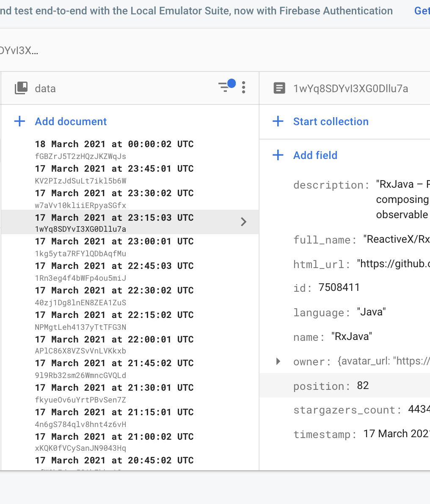The image size is (430, 504).
Task: Open the three-dot menu for data collection
Action: [244, 88]
